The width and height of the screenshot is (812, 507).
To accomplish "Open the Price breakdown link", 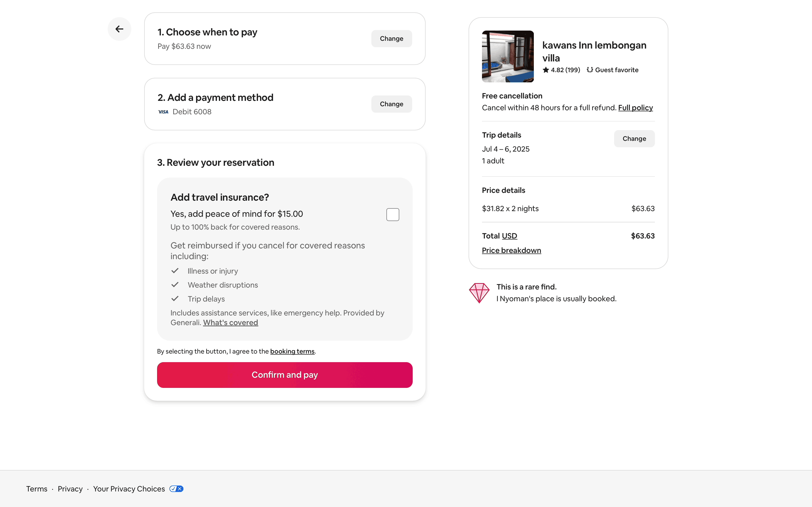I will tap(511, 251).
